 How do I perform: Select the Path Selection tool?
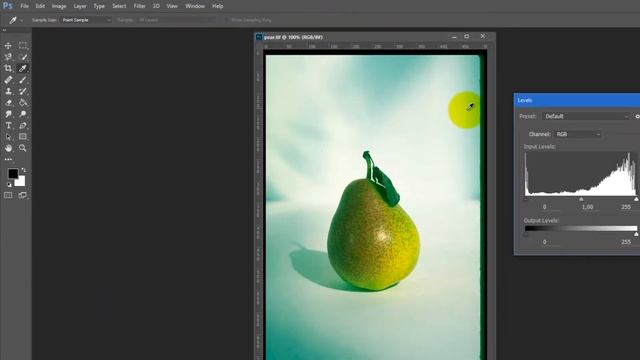coord(8,137)
